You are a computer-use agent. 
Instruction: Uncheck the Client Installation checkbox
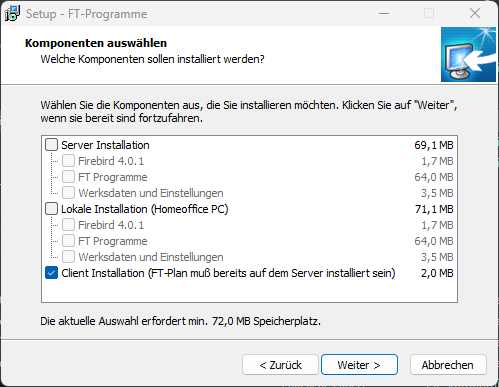click(51, 273)
